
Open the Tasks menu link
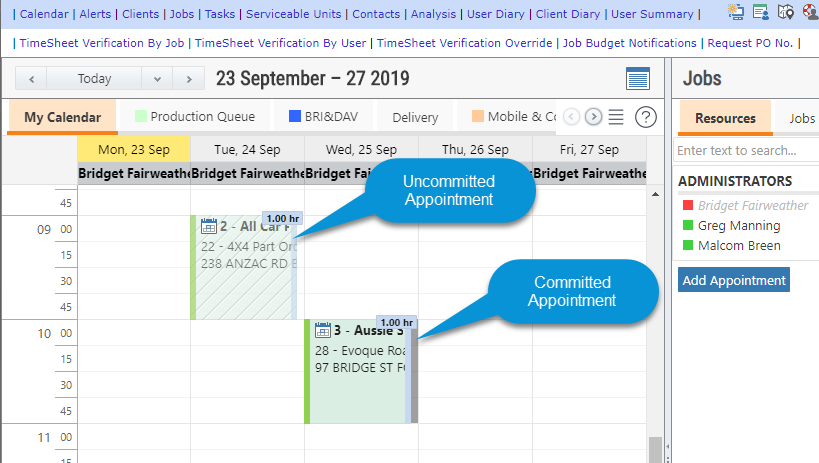(220, 14)
